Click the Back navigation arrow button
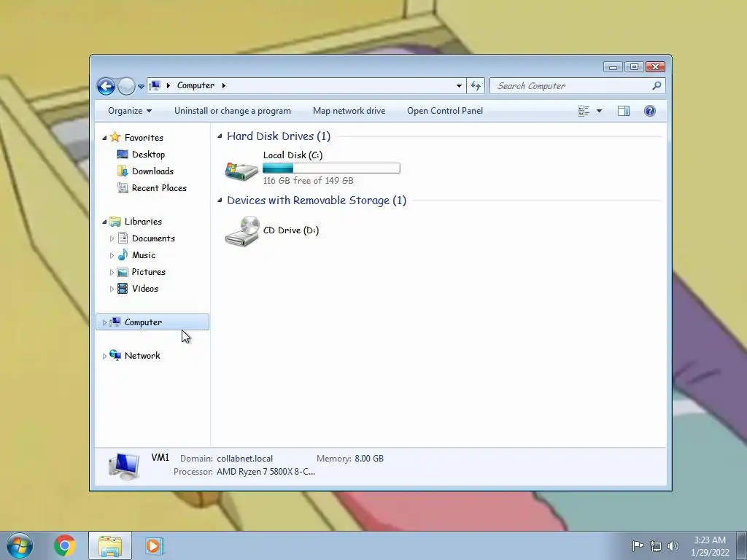The image size is (747, 560). tap(106, 86)
